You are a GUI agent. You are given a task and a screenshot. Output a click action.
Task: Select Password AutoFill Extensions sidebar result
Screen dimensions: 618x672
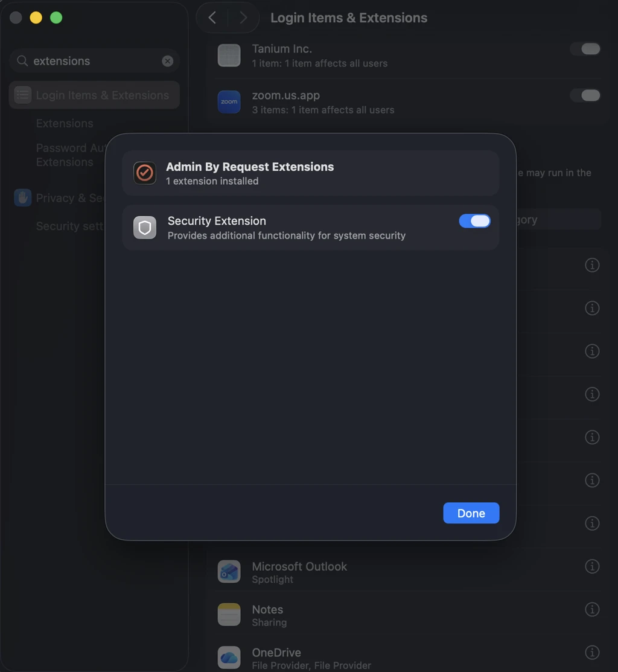click(x=71, y=155)
